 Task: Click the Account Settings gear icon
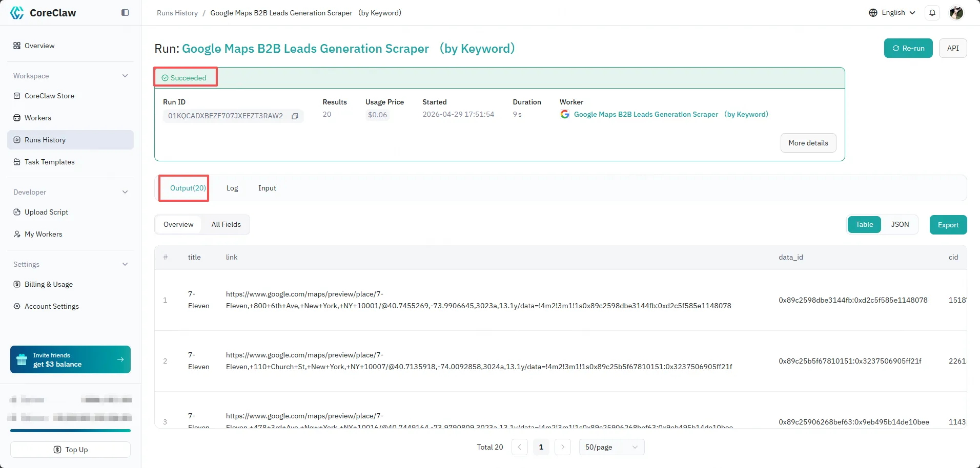17,306
